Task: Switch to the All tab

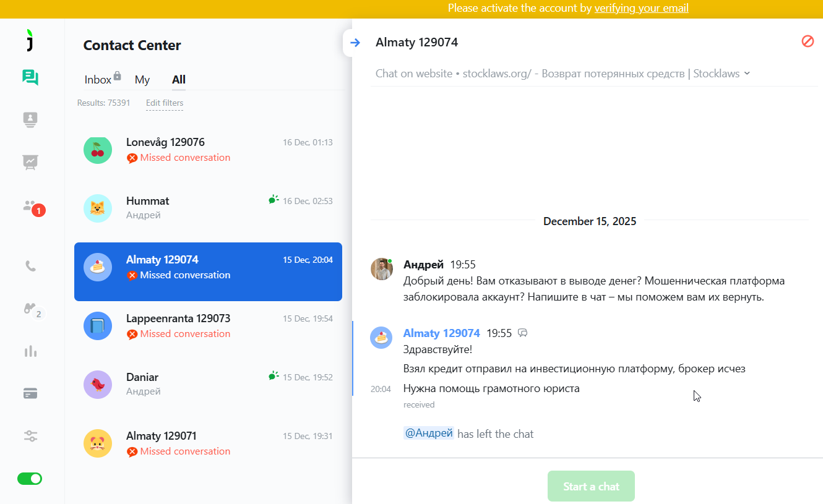Action: (x=179, y=80)
